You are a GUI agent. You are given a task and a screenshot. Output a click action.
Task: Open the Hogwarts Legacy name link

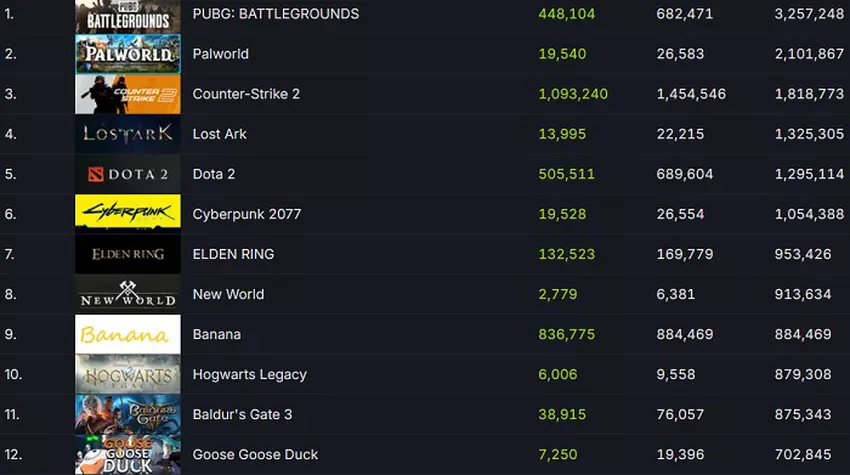tap(249, 374)
